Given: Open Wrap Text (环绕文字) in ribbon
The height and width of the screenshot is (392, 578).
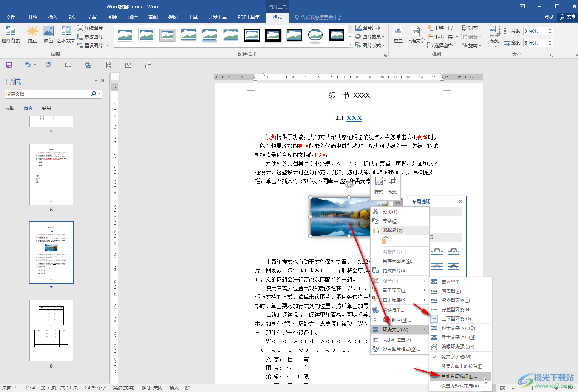Looking at the screenshot, I should click(x=416, y=36).
